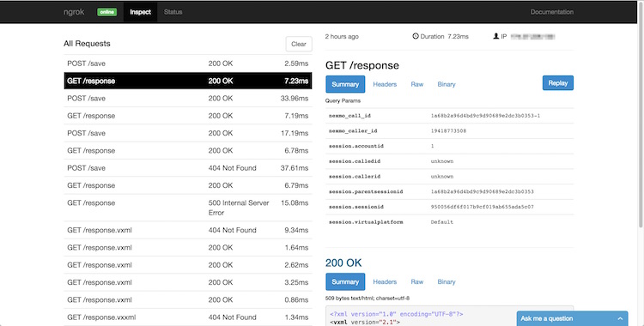Screen dimensions: 644x326
Task: Click the session.sessionid value
Action: click(483, 207)
